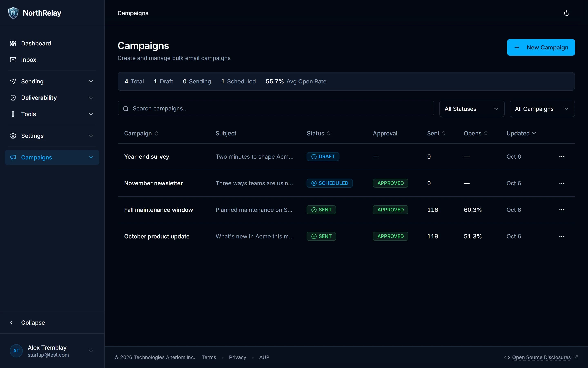Focus the Search campaigns field
Image resolution: width=588 pixels, height=368 pixels.
point(276,108)
